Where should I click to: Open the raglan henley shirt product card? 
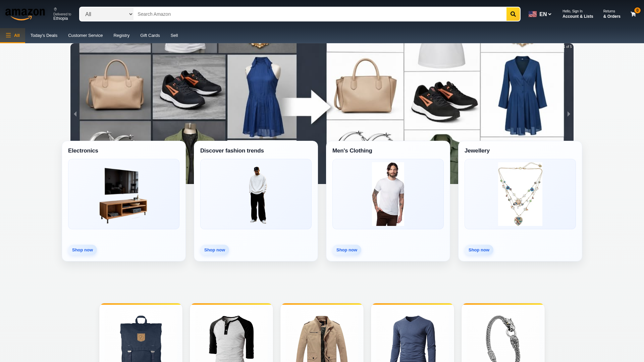231,333
